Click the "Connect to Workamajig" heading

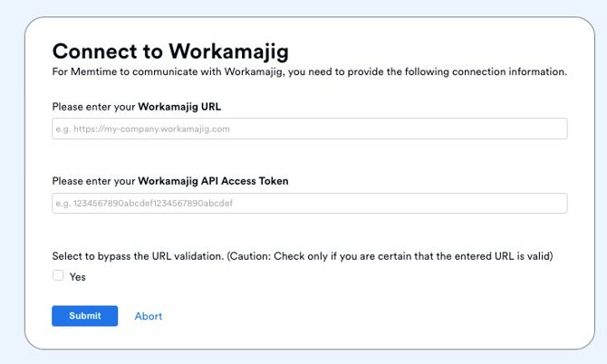[170, 51]
